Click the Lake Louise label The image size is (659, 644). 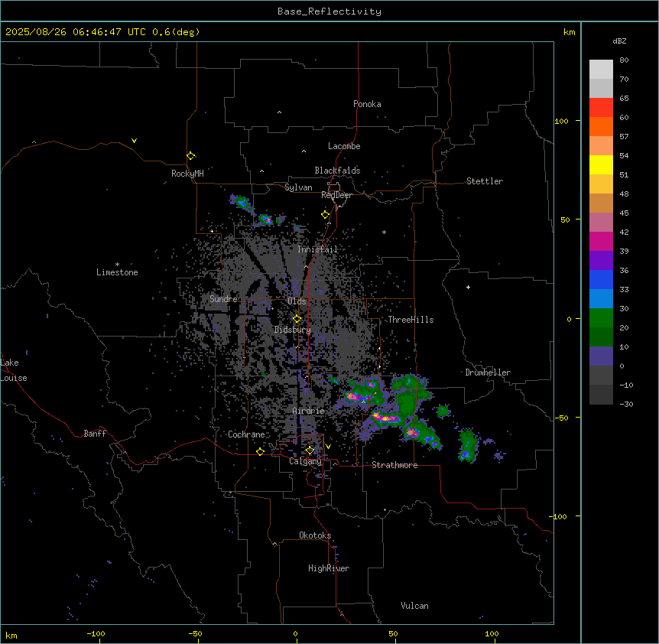pyautogui.click(x=14, y=370)
